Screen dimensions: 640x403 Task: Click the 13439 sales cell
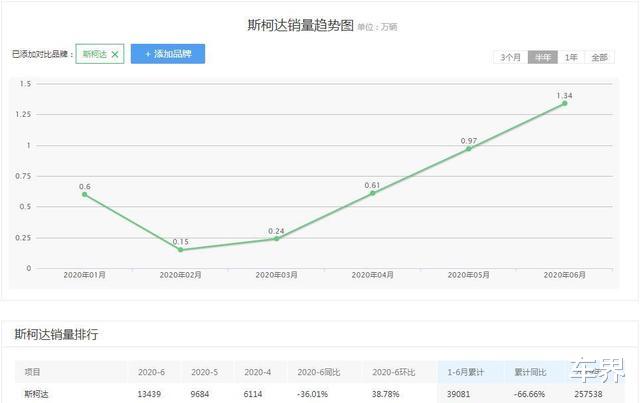149,394
